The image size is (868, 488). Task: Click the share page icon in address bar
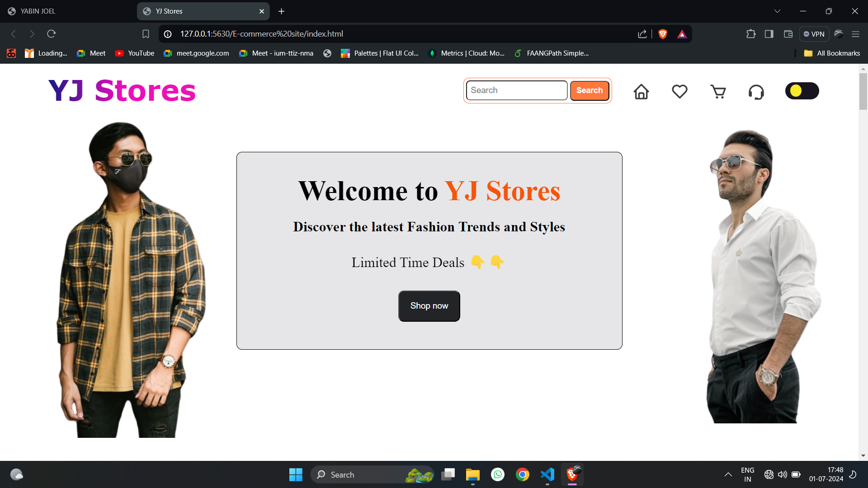point(642,34)
